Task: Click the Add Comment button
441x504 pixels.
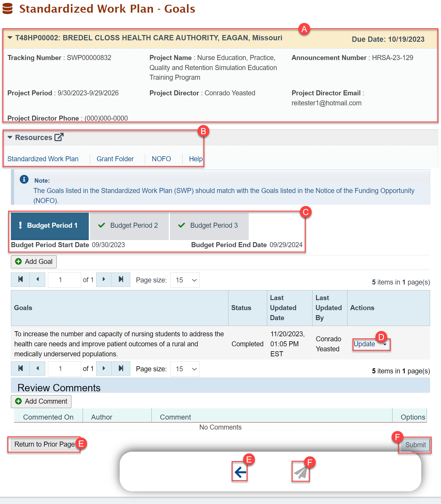Action: click(x=41, y=401)
